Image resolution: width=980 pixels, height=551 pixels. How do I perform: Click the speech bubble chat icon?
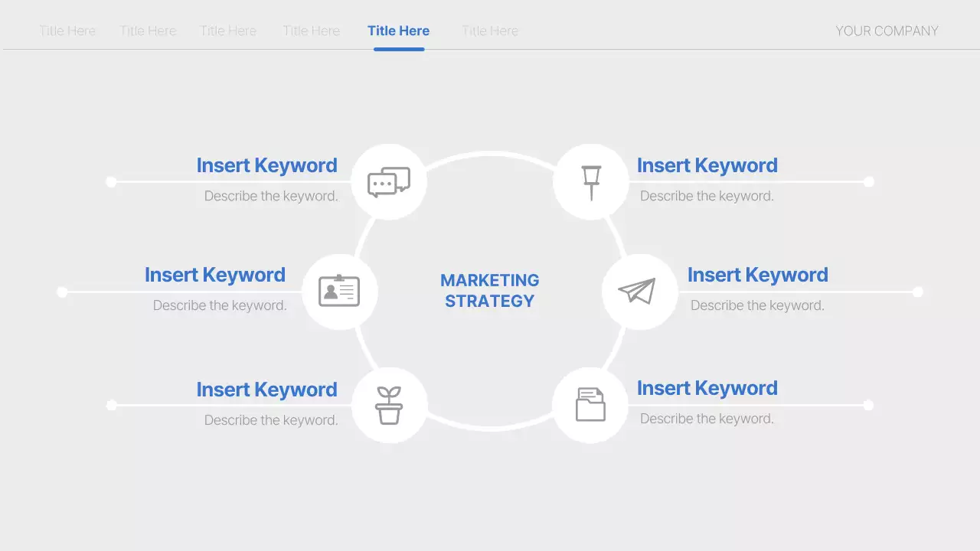pos(389,181)
